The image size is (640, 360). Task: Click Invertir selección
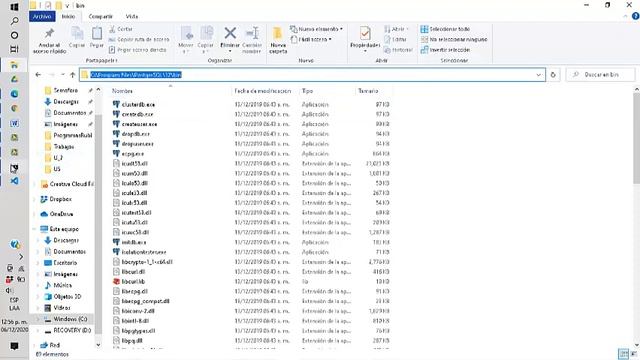click(445, 50)
